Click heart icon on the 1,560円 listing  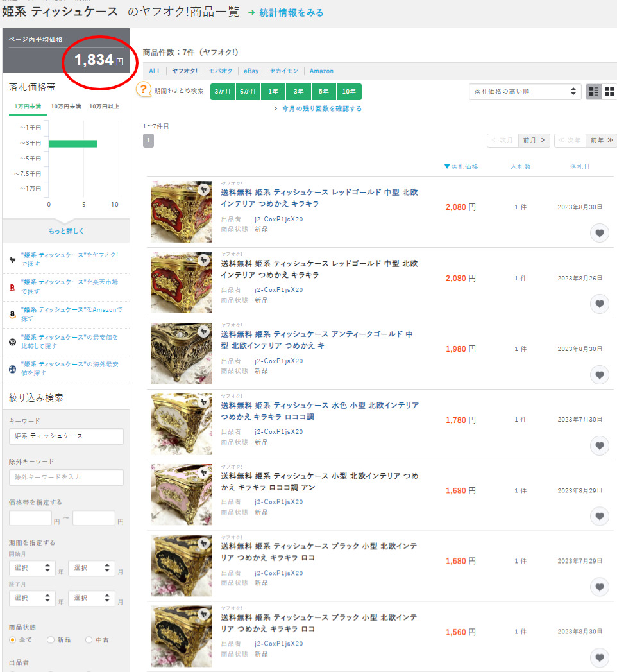click(x=599, y=657)
